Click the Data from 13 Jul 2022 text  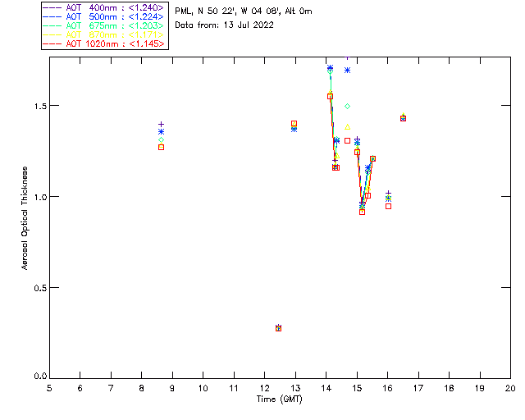(x=224, y=25)
